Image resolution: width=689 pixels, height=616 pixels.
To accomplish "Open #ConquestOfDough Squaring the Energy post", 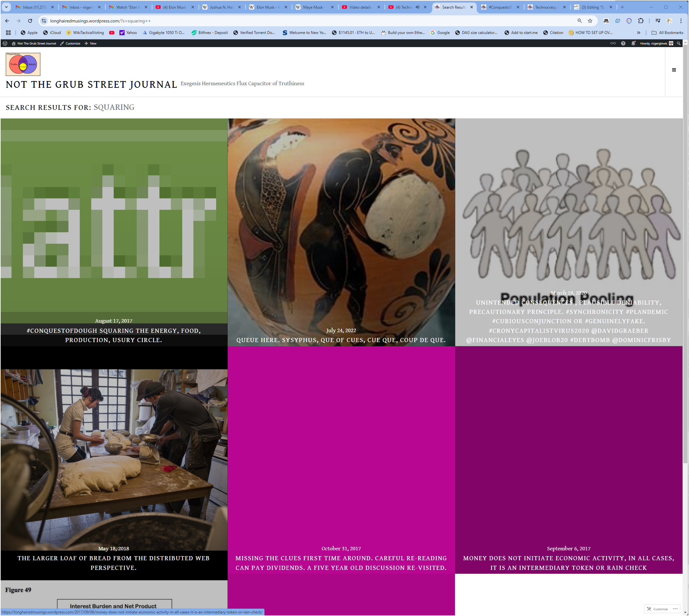I will click(114, 335).
